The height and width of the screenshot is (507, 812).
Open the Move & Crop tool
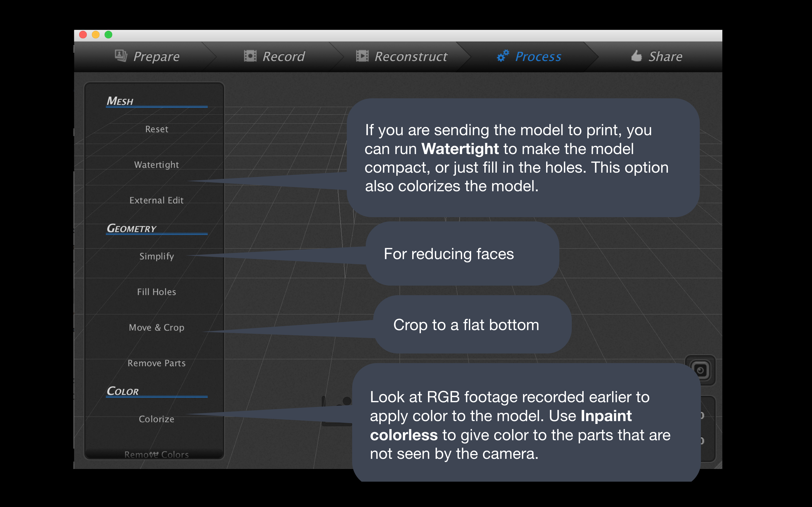point(156,327)
